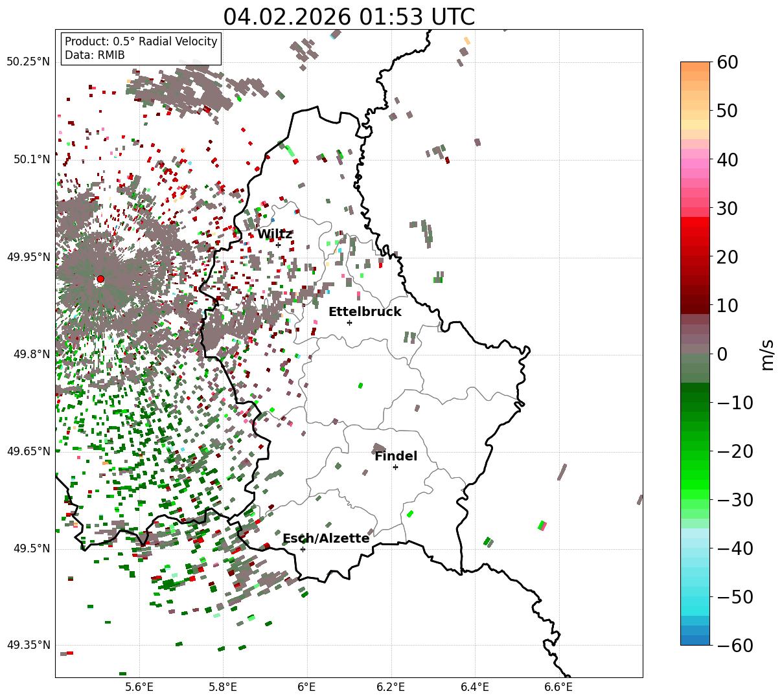Click the bright green colorbar segment near −25
The width and height of the screenshot is (782, 700).
point(695,475)
